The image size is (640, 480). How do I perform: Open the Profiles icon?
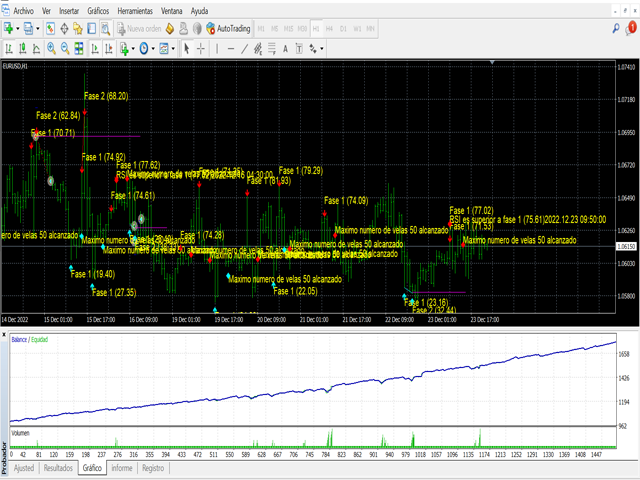28,29
